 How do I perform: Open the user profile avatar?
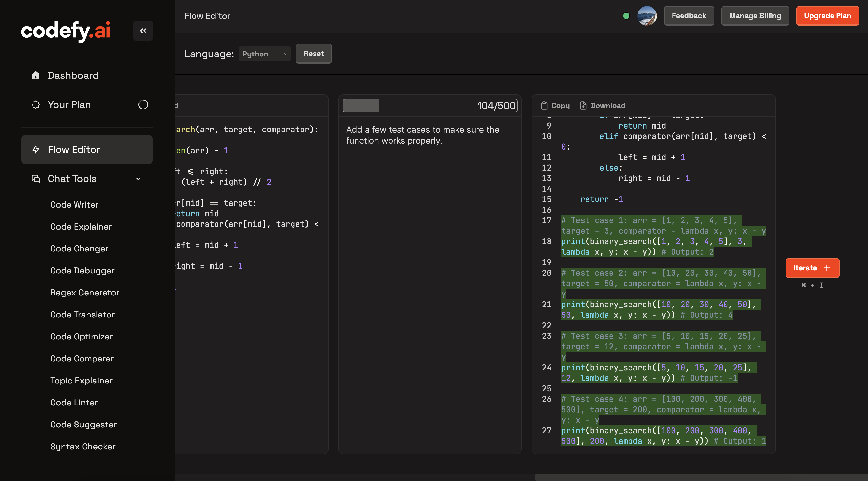tap(647, 16)
